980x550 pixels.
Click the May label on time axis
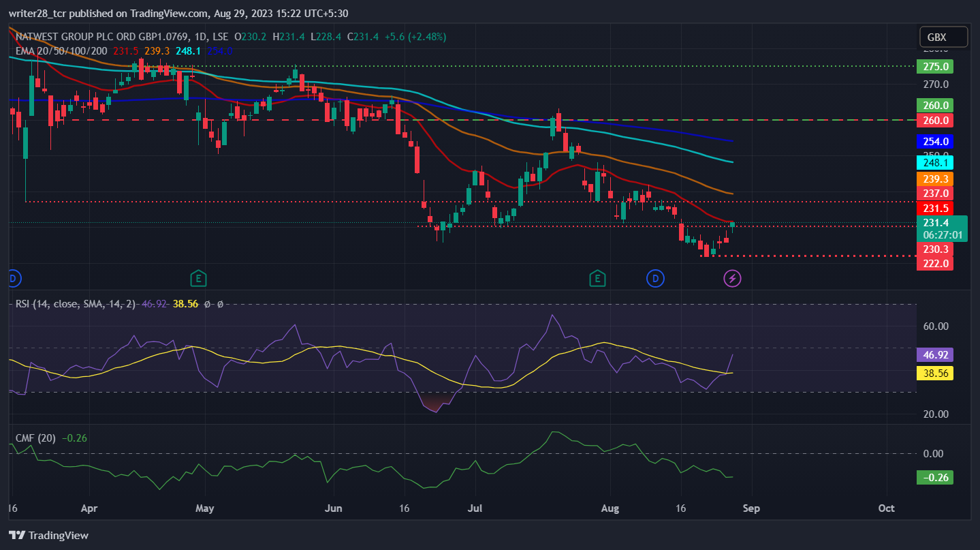click(204, 508)
